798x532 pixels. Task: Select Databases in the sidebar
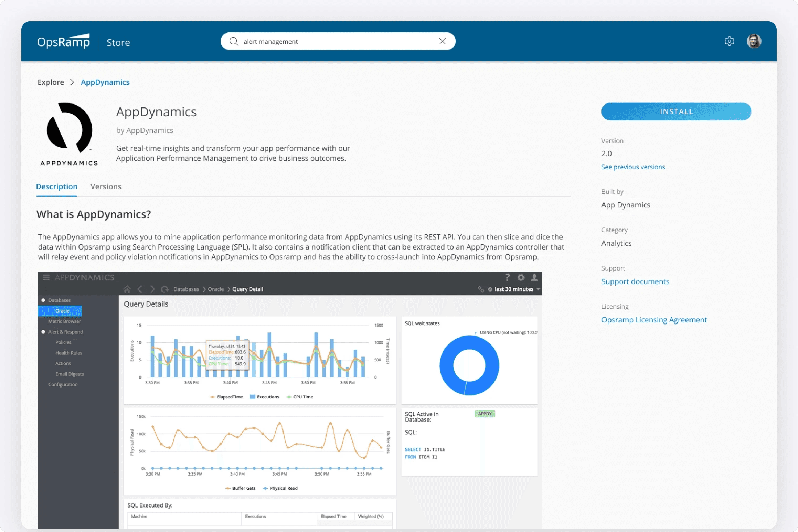60,300
